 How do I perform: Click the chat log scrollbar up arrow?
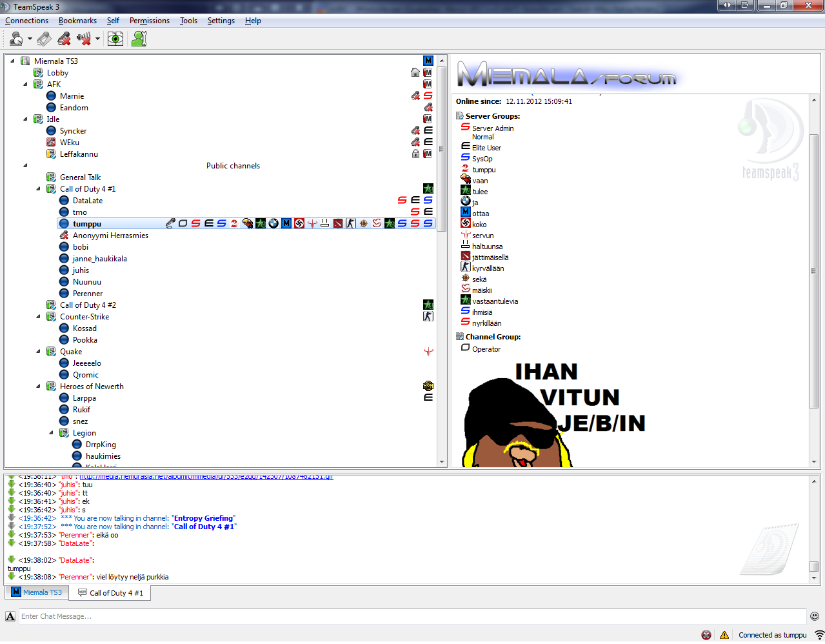(x=814, y=481)
